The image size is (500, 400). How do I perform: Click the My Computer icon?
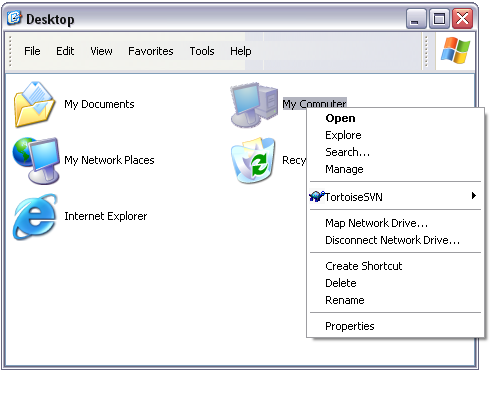pos(254,105)
